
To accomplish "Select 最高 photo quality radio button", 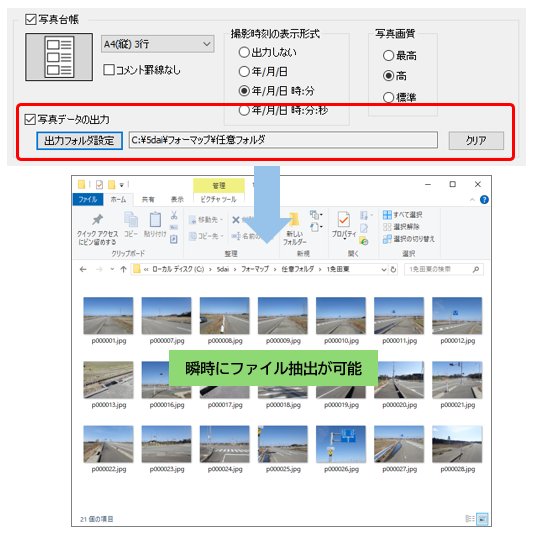I will coord(388,55).
